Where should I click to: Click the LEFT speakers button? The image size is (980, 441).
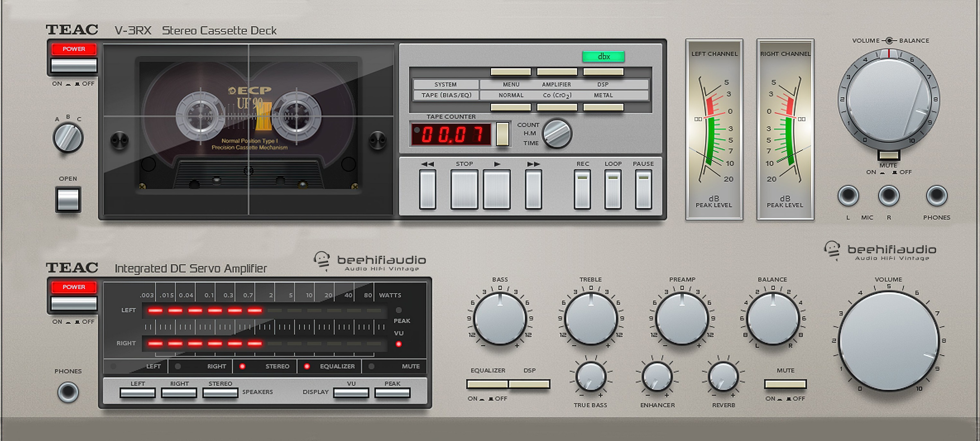(x=137, y=393)
